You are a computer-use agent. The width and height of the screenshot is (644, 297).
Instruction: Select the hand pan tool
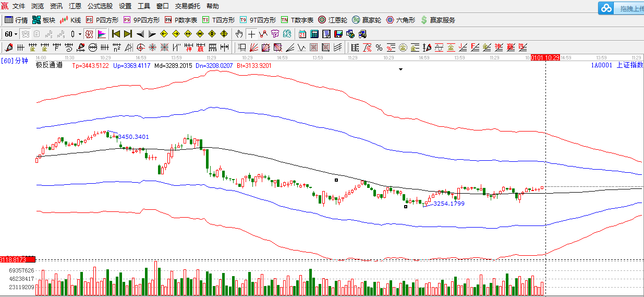point(239,34)
